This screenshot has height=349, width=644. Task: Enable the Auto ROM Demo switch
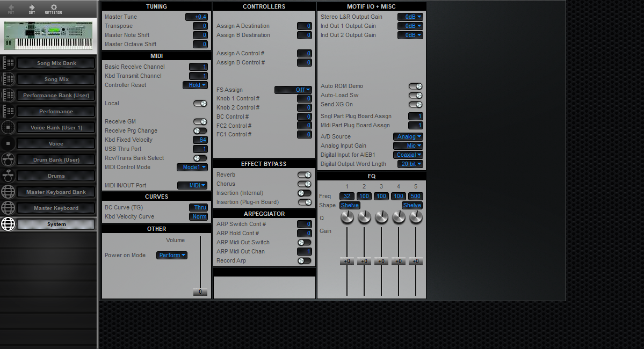click(415, 86)
